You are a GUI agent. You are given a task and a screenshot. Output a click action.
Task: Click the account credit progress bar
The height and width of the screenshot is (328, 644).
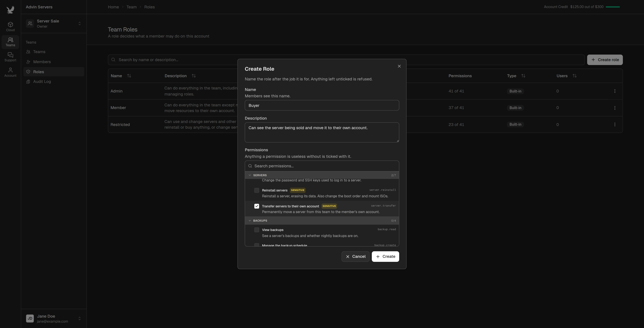[x=613, y=7]
